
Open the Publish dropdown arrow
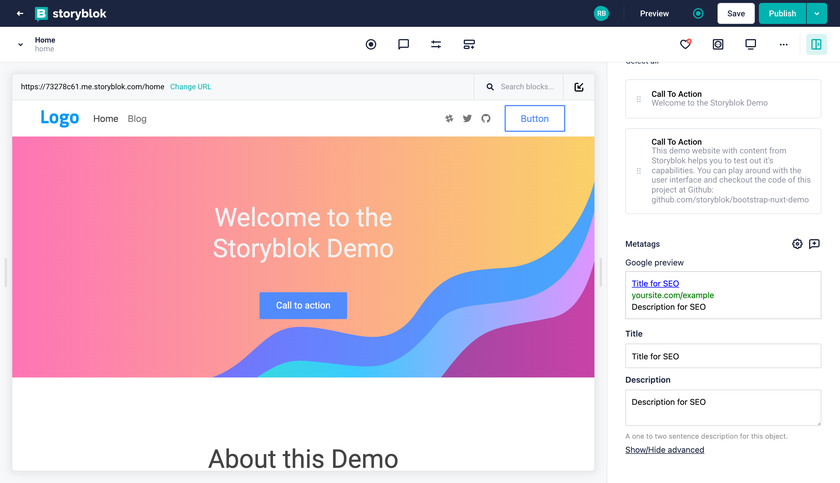pos(816,13)
